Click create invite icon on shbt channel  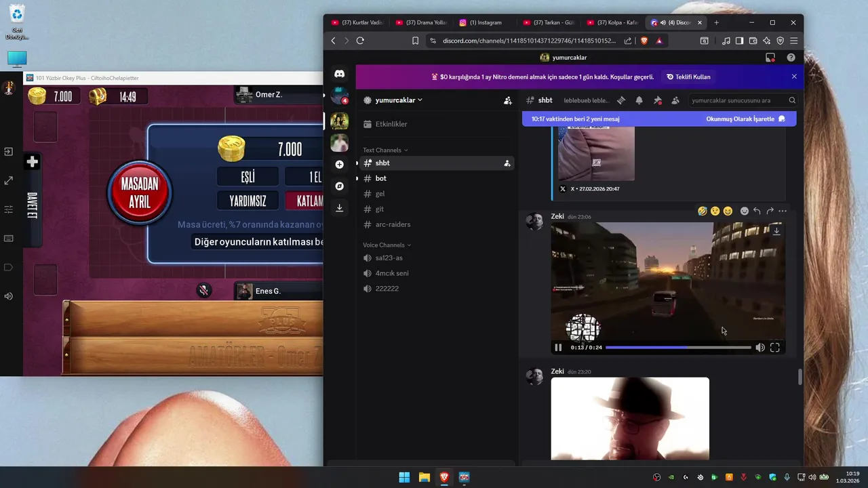click(507, 163)
